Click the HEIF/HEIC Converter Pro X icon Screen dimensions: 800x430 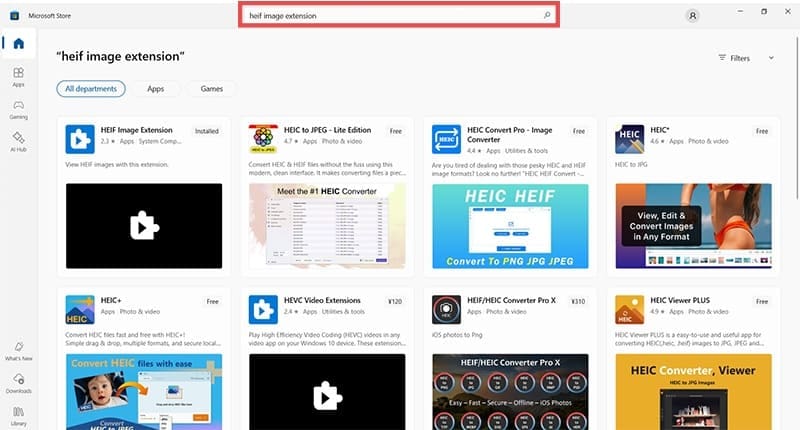pyautogui.click(x=446, y=310)
